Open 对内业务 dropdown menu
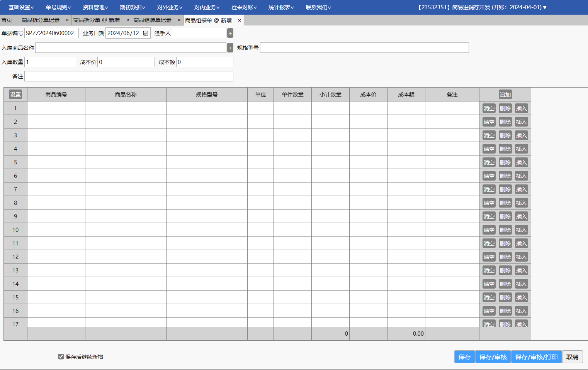The height and width of the screenshot is (370, 588). point(207,7)
